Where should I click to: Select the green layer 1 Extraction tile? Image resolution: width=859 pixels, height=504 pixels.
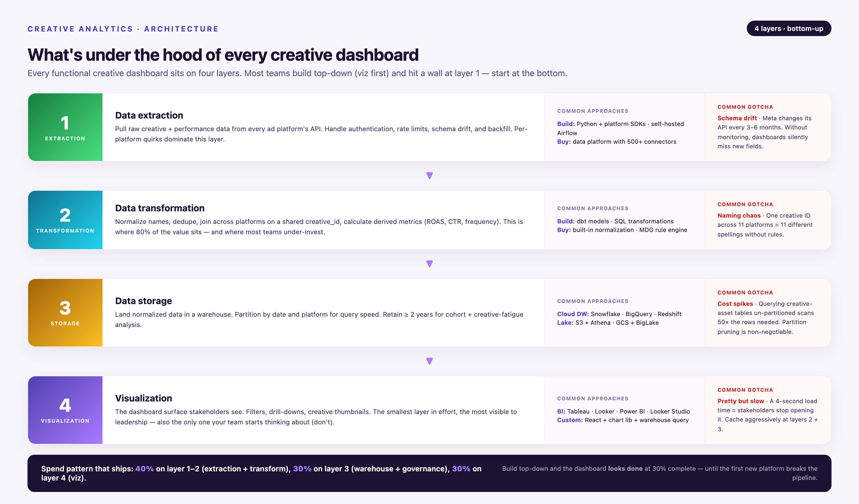click(x=65, y=127)
